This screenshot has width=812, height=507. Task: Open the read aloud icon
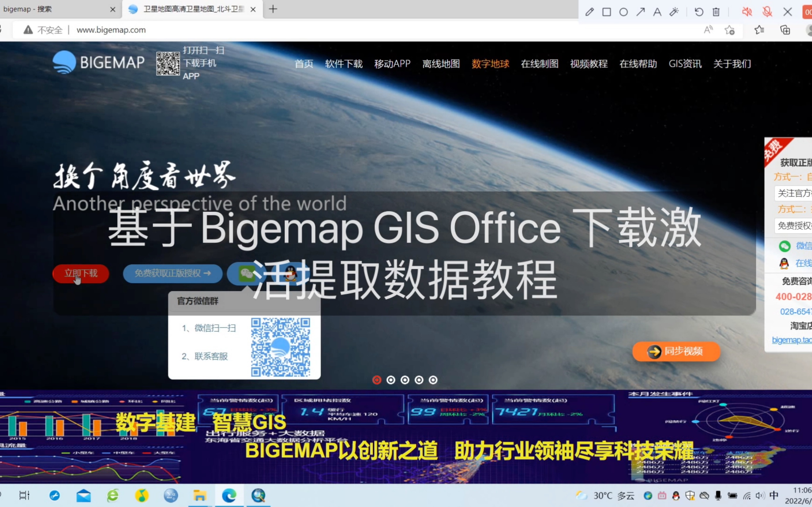708,30
